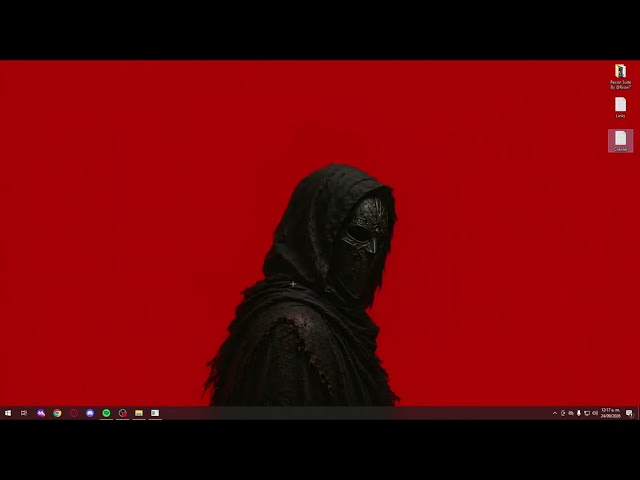Open the volume control tray icon
This screenshot has width=640, height=480.
pos(595,413)
